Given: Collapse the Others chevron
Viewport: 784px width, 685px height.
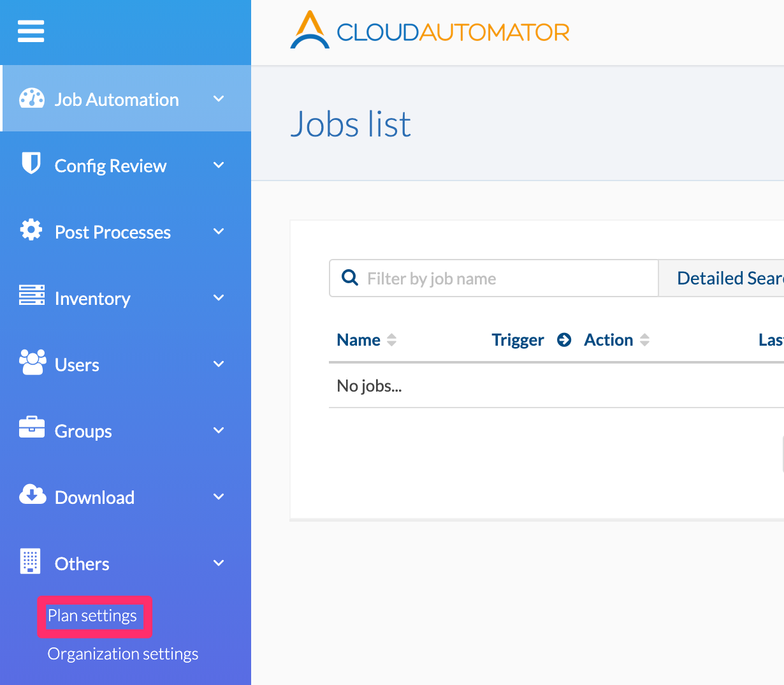Looking at the screenshot, I should pyautogui.click(x=219, y=563).
